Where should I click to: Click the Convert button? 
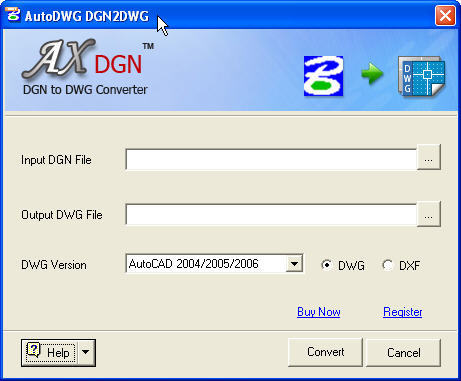[325, 352]
